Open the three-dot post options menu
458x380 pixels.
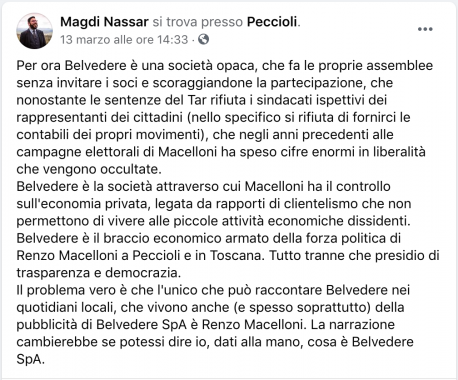point(425,29)
